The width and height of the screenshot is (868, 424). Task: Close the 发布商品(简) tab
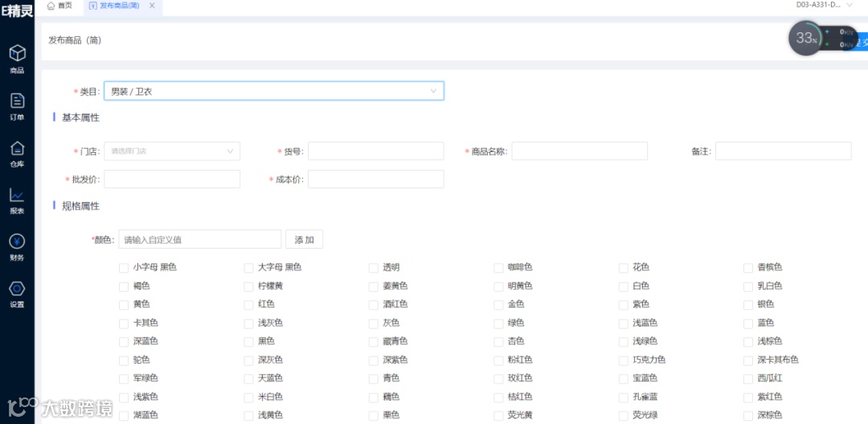click(x=152, y=6)
